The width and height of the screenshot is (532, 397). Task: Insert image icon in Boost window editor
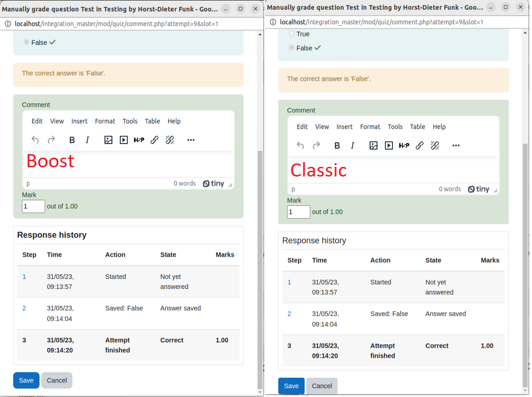click(x=108, y=140)
